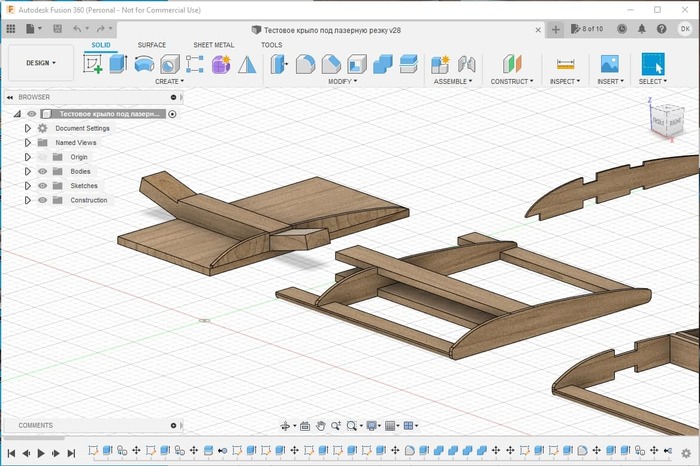Show the Origin folder via eye icon

[x=43, y=157]
